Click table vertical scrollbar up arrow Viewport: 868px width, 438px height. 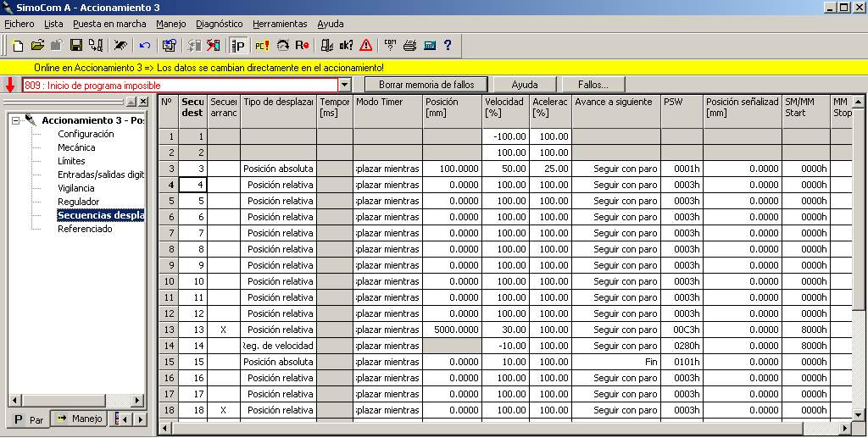[858, 101]
